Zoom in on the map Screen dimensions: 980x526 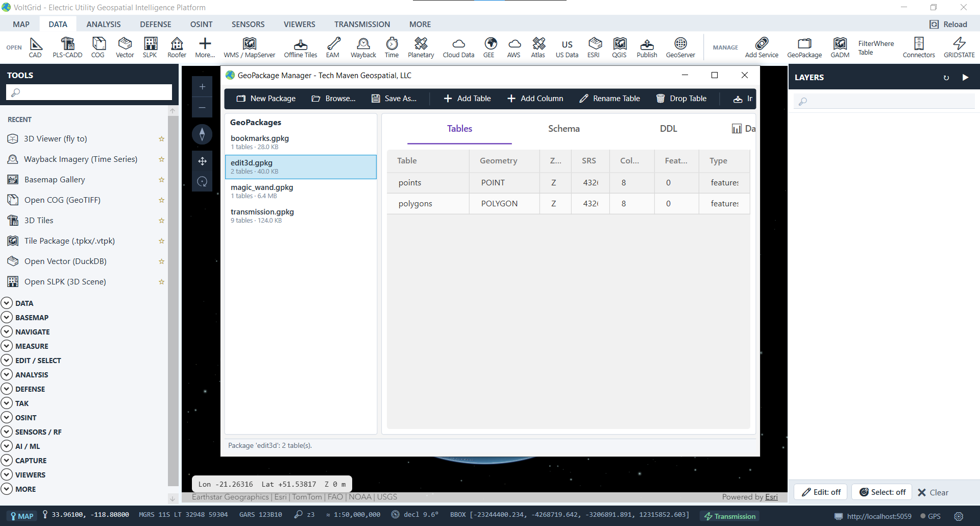(202, 87)
